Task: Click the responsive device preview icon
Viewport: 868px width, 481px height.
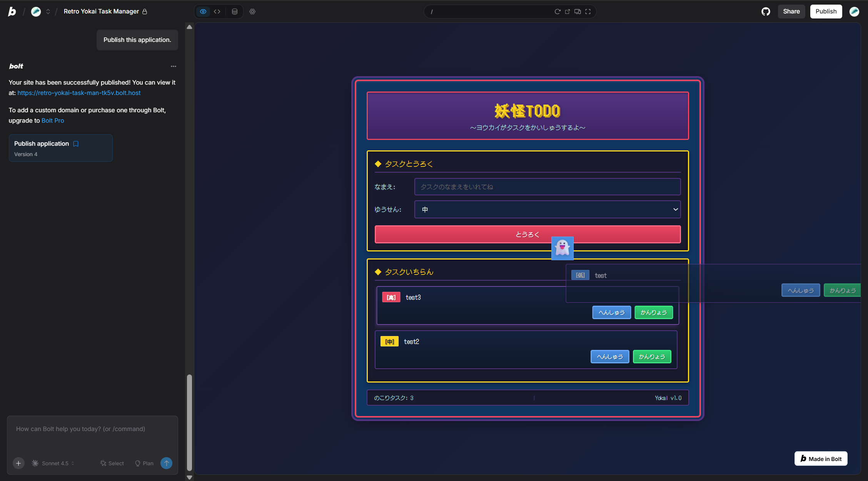Action: 578,12
